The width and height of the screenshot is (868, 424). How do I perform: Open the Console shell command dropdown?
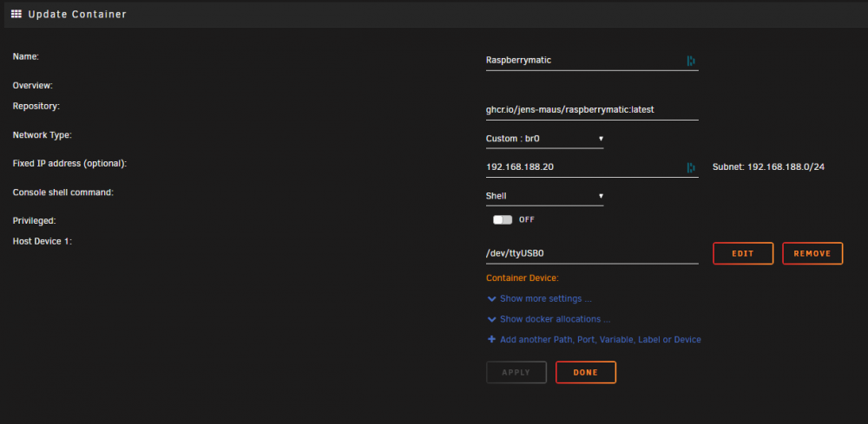click(x=545, y=196)
